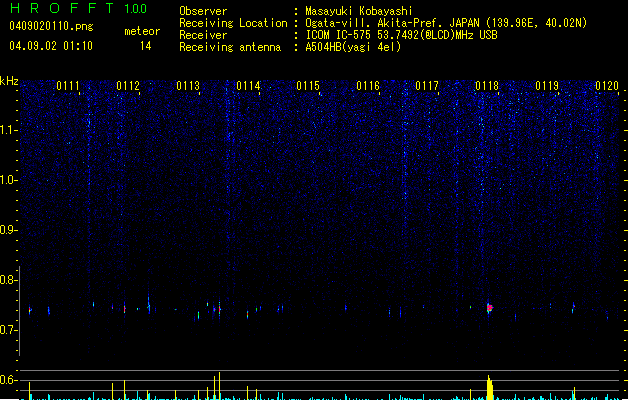Select the filename 0409020110.png
The image size is (629, 400).
[51, 26]
